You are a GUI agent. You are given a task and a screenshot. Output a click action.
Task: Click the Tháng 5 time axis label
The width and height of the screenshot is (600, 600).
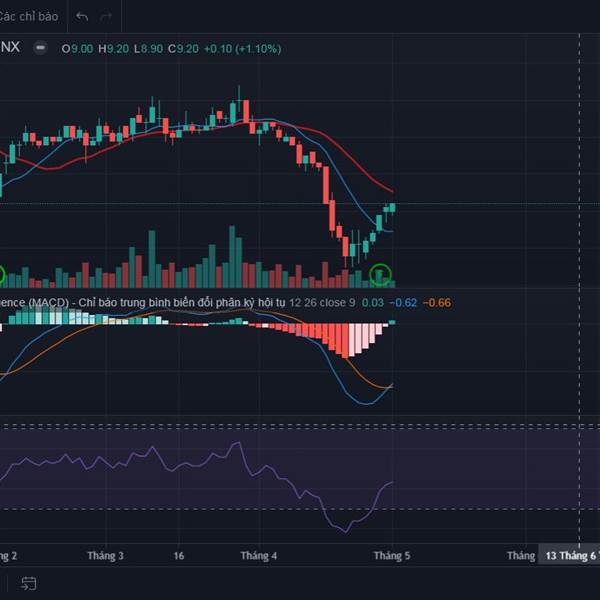point(392,556)
